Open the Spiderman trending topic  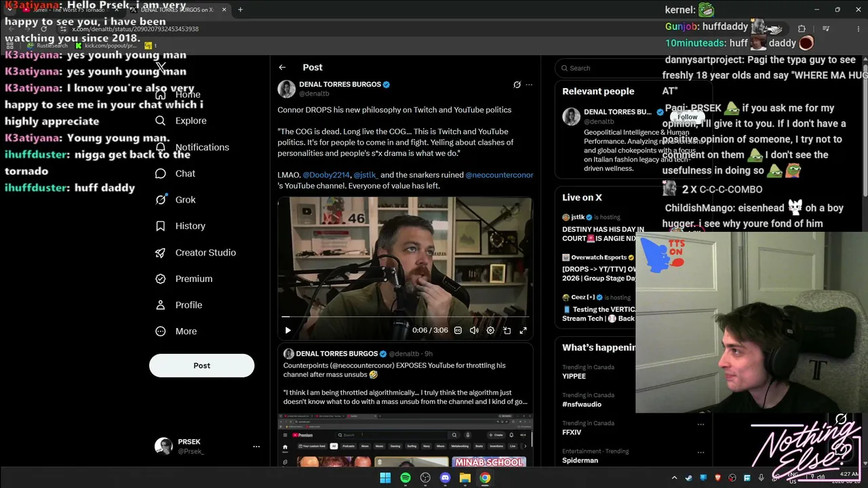pos(580,460)
